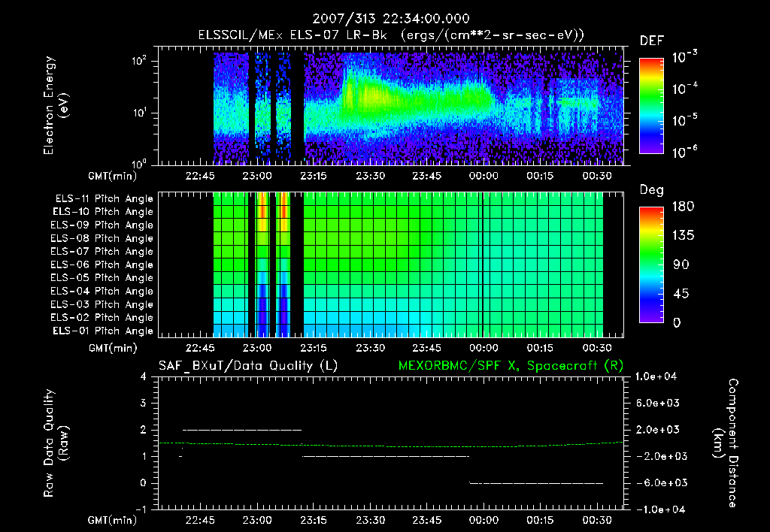Select the ELS-08 Pitch Angle row label

click(x=102, y=238)
